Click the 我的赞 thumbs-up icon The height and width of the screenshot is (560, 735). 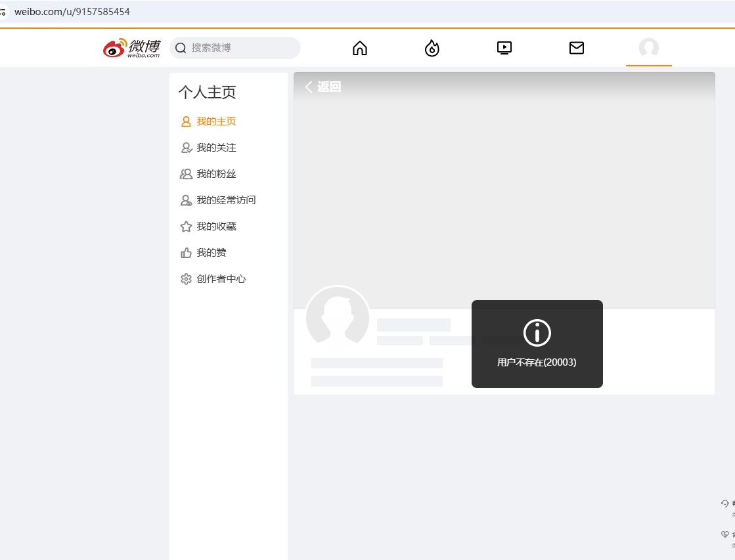coord(186,253)
